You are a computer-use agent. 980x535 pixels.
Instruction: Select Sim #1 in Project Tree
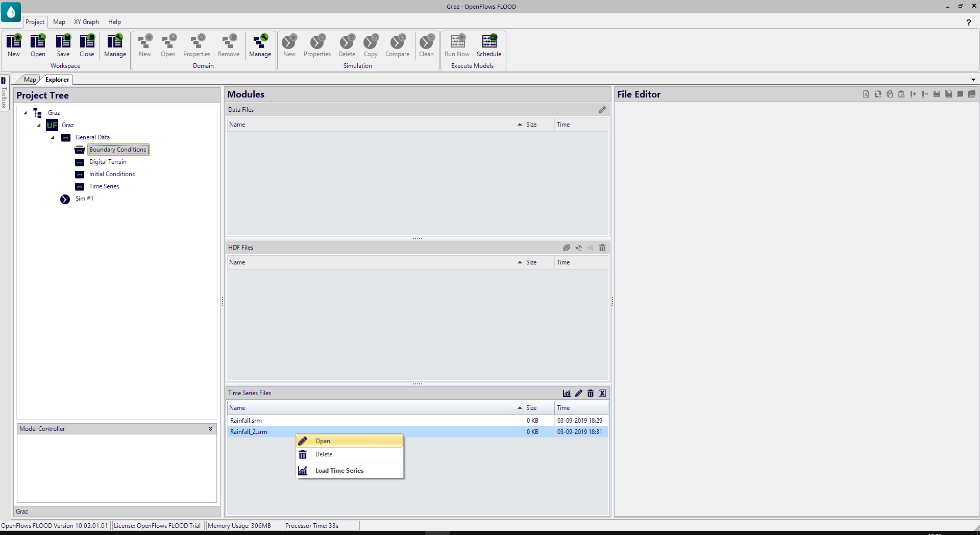tap(84, 199)
